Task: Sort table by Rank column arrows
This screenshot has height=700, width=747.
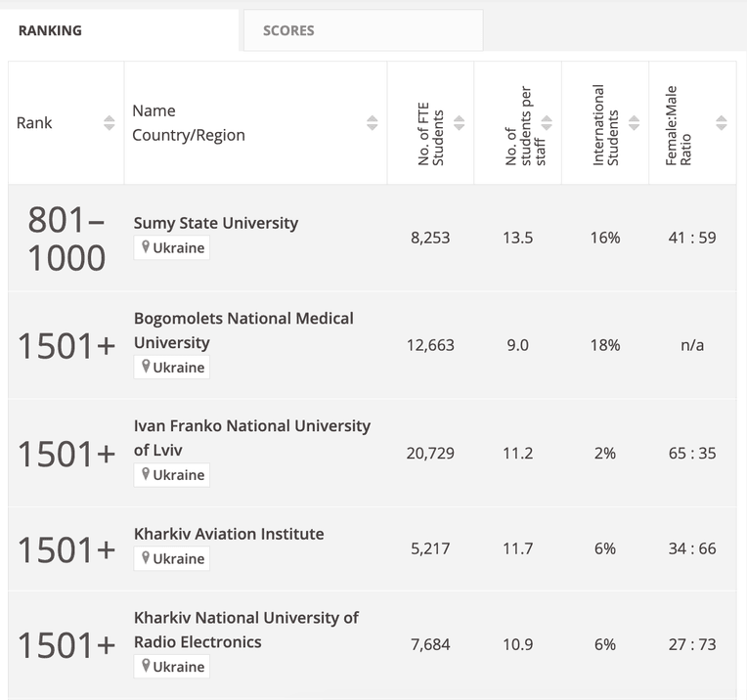Action: [110, 123]
